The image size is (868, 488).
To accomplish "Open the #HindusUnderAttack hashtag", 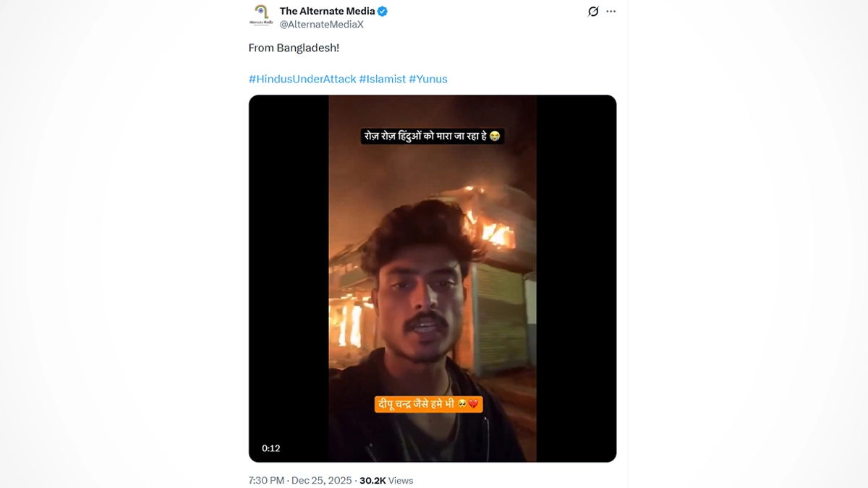I will tap(302, 79).
